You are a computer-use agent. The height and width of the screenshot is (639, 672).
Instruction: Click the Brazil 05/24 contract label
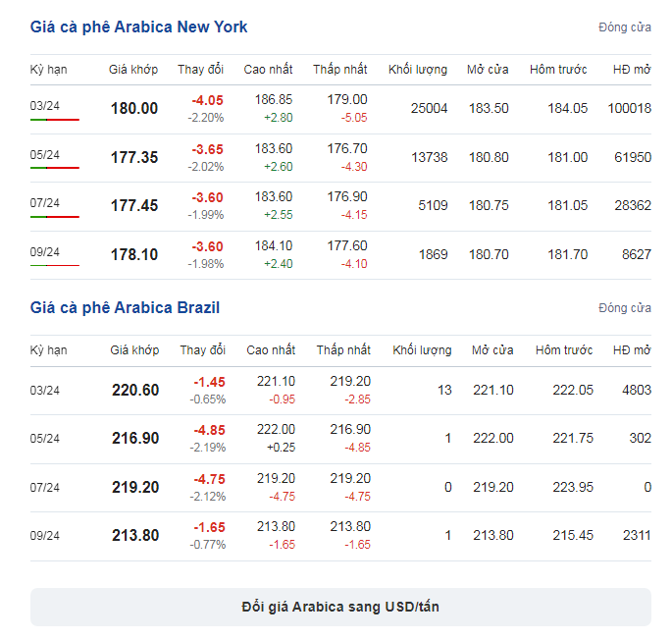(44, 439)
